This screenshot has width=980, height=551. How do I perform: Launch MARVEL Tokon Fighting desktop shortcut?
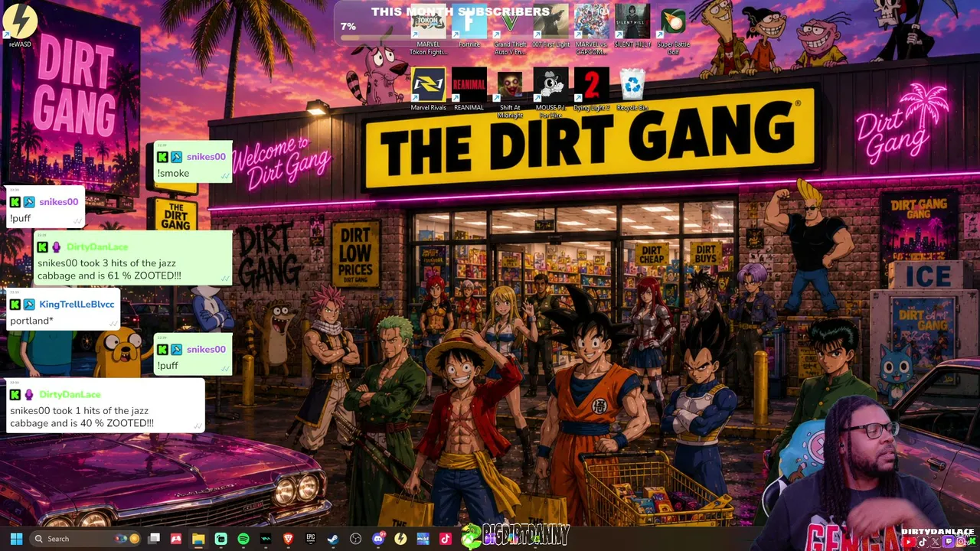429,31
